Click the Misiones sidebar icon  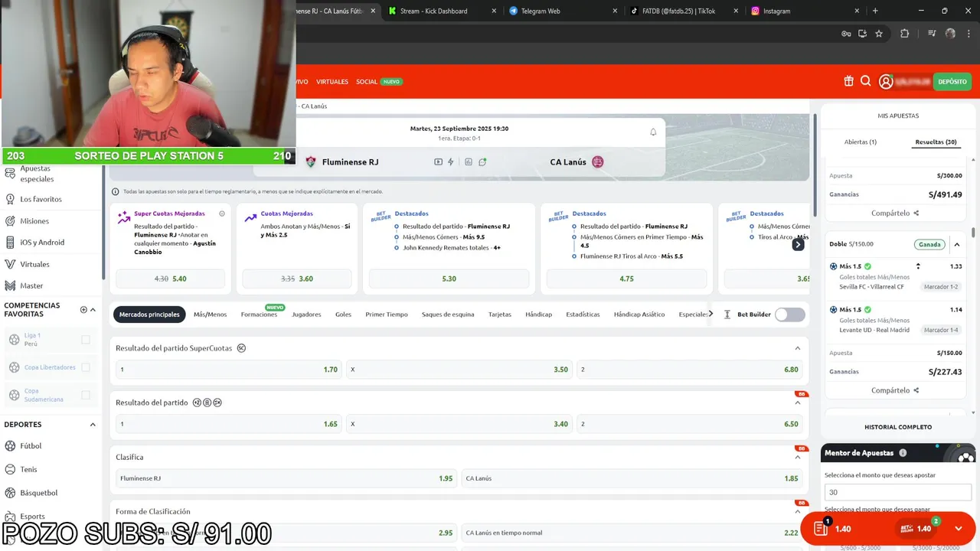[x=10, y=220]
